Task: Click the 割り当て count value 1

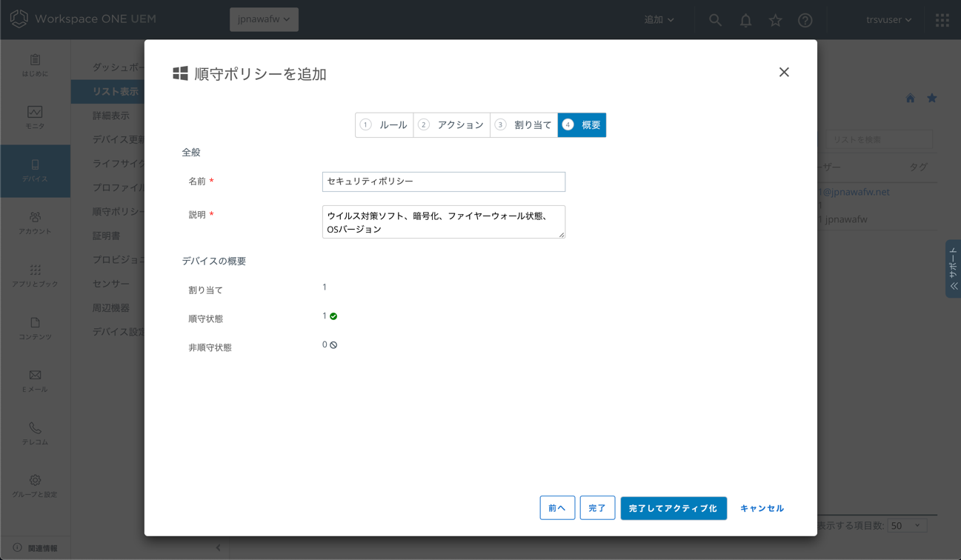Action: (325, 287)
